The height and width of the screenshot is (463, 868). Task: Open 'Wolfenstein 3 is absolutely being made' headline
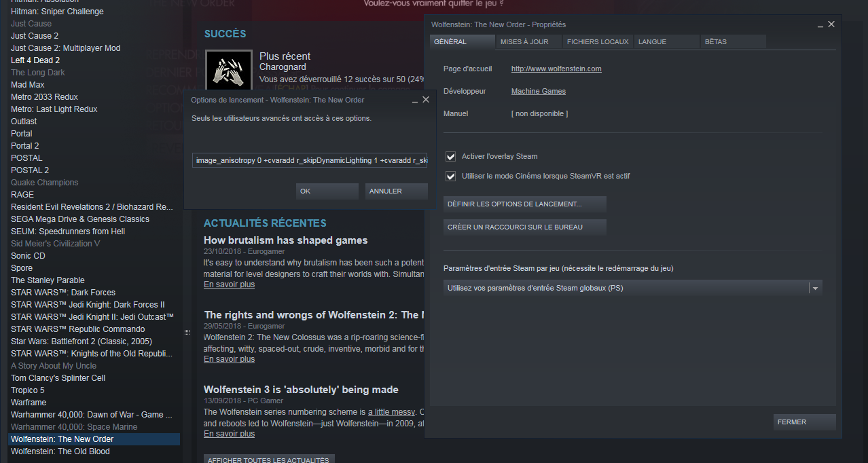301,390
